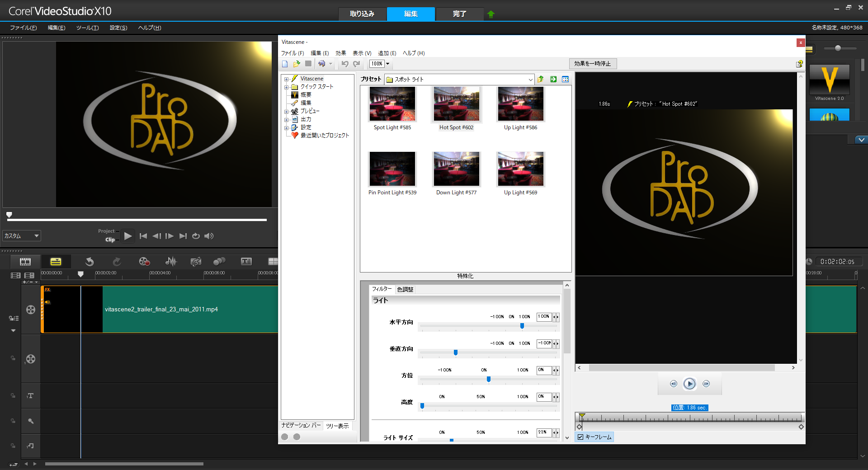Open the 100% zoom dropdown

coord(387,64)
